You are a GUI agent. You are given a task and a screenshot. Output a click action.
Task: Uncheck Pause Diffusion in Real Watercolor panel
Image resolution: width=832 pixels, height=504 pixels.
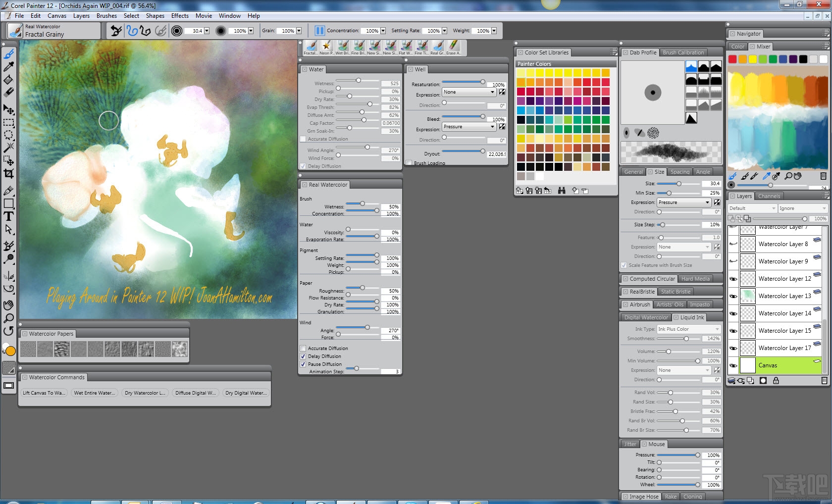(x=303, y=364)
